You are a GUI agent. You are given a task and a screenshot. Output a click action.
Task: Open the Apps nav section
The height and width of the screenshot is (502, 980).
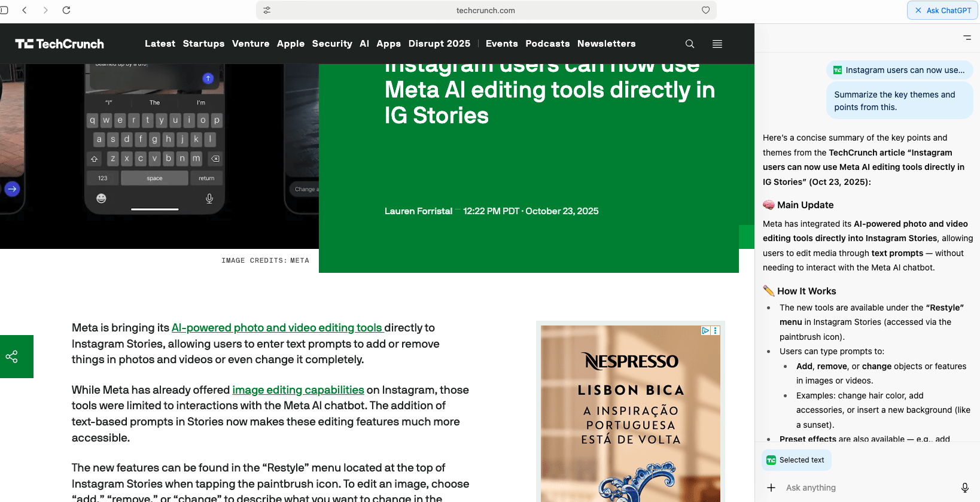pyautogui.click(x=389, y=44)
